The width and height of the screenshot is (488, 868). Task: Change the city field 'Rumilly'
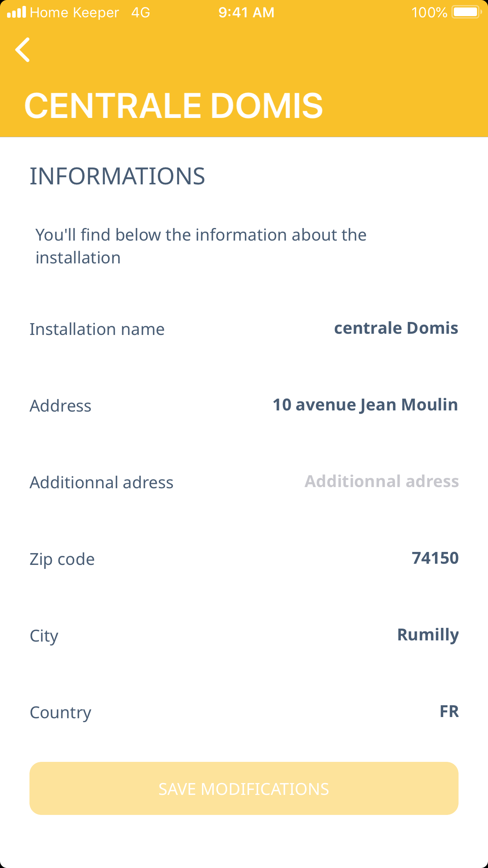(x=427, y=635)
